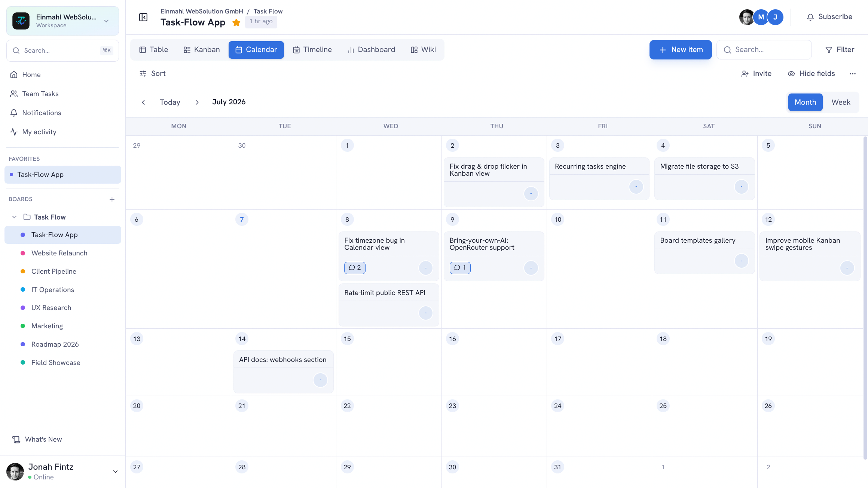Viewport: 868px width, 488px height.
Task: Open the Wiki view tab
Action: (423, 50)
